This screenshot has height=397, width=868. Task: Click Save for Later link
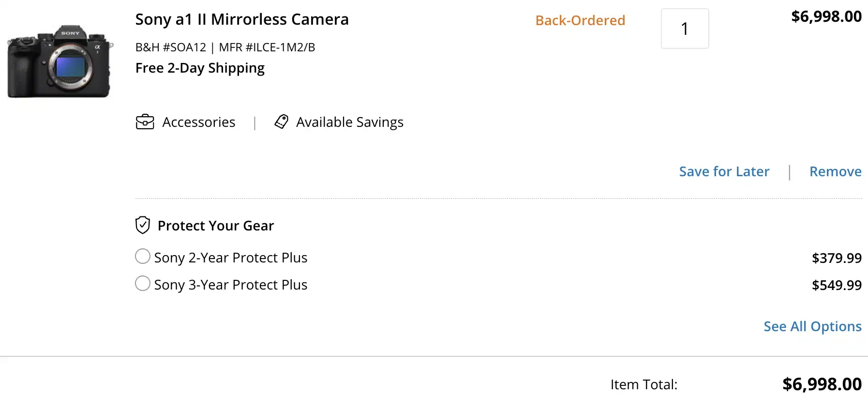[724, 171]
